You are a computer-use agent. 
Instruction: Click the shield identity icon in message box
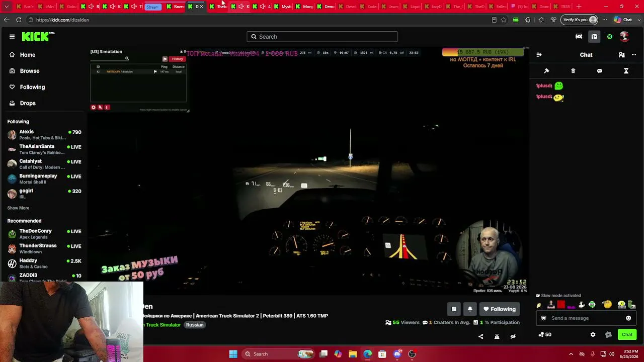(x=543, y=318)
